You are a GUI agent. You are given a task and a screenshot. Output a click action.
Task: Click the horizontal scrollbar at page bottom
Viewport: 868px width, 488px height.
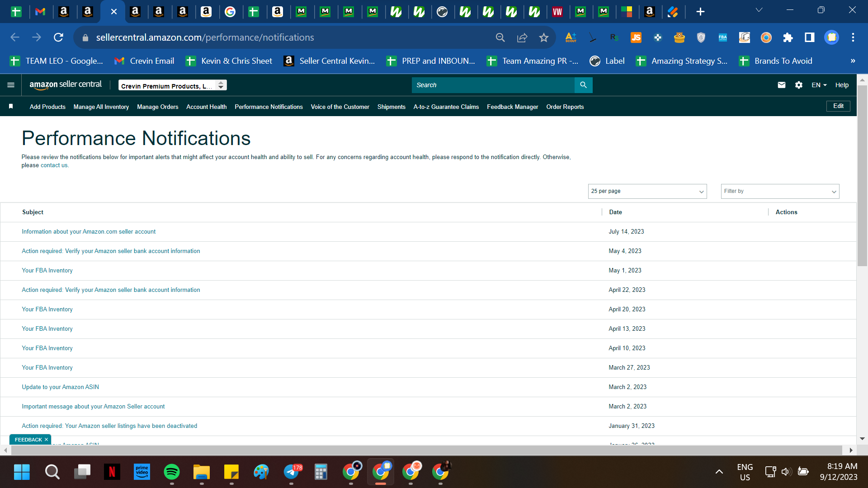tap(426, 450)
